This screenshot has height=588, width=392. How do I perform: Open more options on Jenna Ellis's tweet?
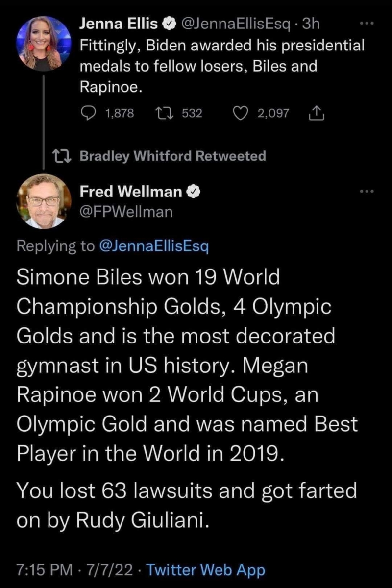pyautogui.click(x=366, y=23)
